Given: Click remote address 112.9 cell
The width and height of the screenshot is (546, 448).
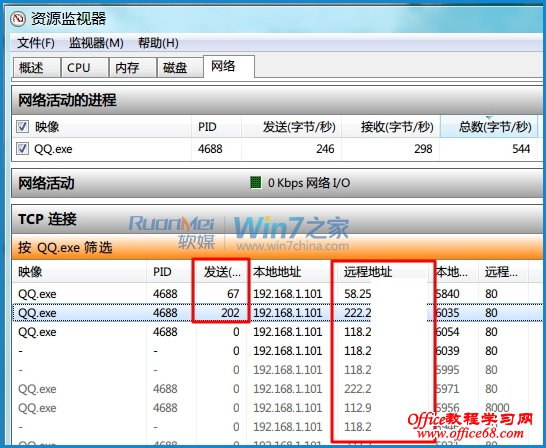Looking at the screenshot, I should click(358, 408).
